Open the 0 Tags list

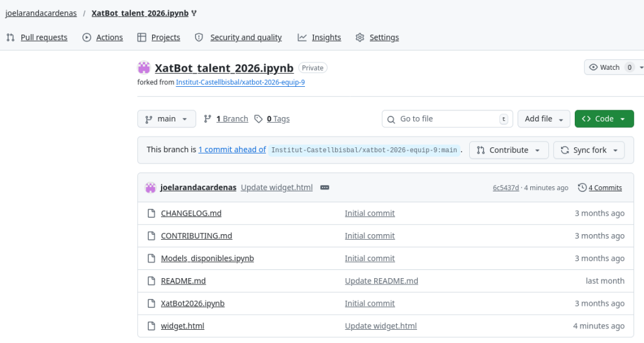click(x=272, y=119)
